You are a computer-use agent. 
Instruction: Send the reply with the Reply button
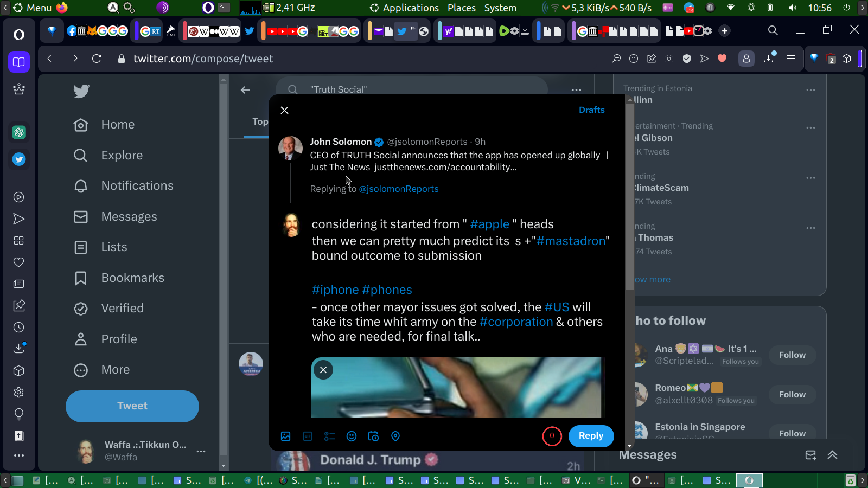tap(591, 436)
